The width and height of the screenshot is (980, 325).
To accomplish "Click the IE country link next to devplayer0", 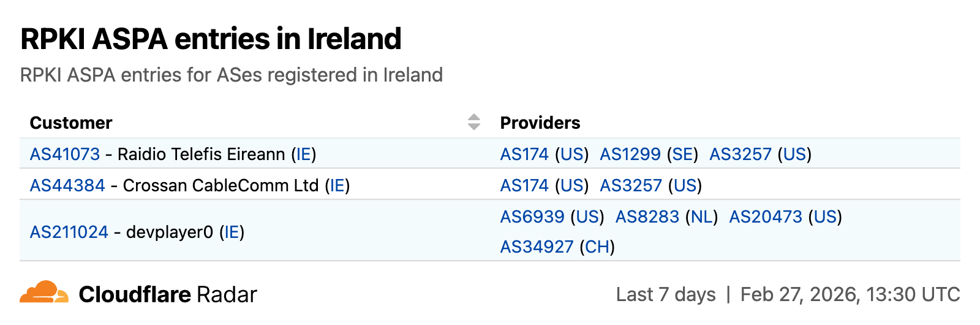I will [232, 232].
